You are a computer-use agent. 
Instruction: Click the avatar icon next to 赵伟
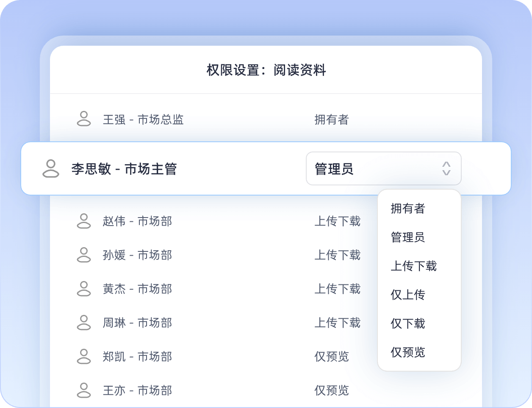84,221
